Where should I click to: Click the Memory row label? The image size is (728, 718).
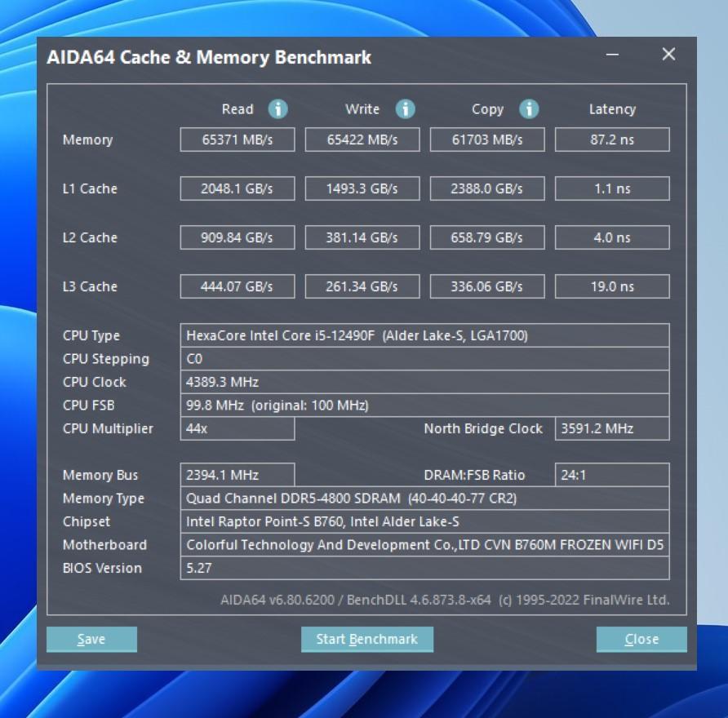tap(88, 140)
